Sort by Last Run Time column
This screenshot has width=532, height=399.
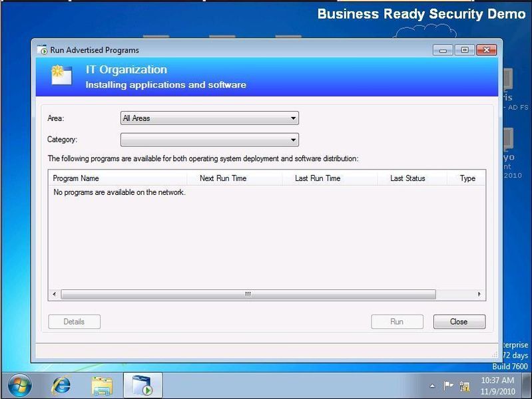pyautogui.click(x=330, y=178)
